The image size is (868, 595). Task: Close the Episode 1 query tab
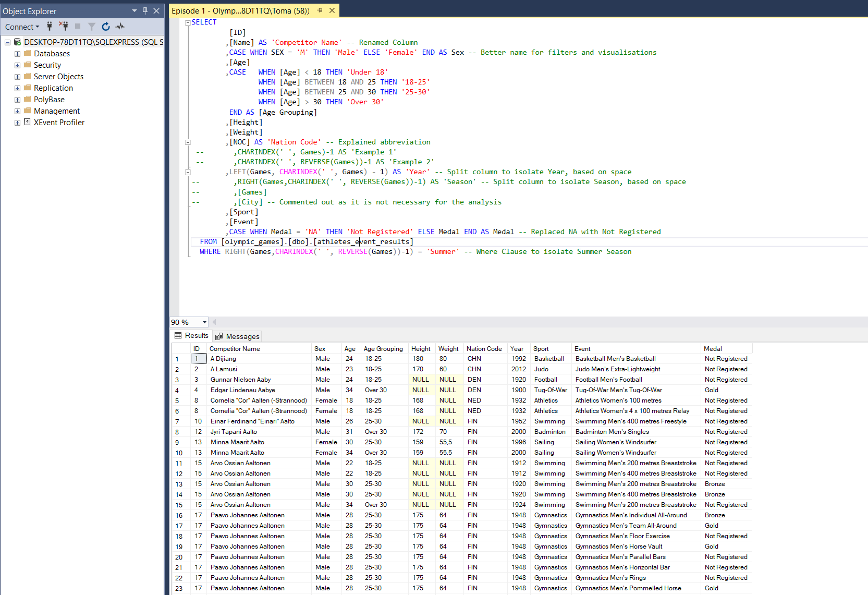[x=332, y=10]
